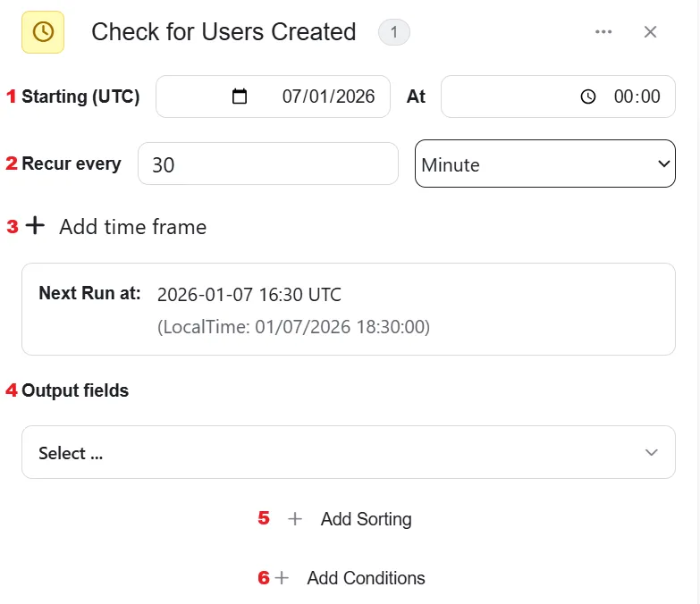Click the Check for Users Created title
This screenshot has height=604, width=700.
coord(223,32)
